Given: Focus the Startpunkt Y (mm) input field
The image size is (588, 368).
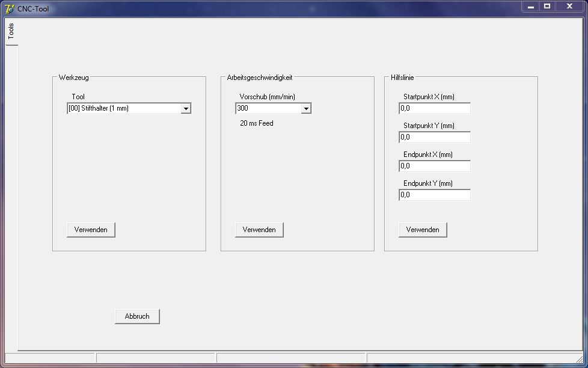Looking at the screenshot, I should 434,137.
